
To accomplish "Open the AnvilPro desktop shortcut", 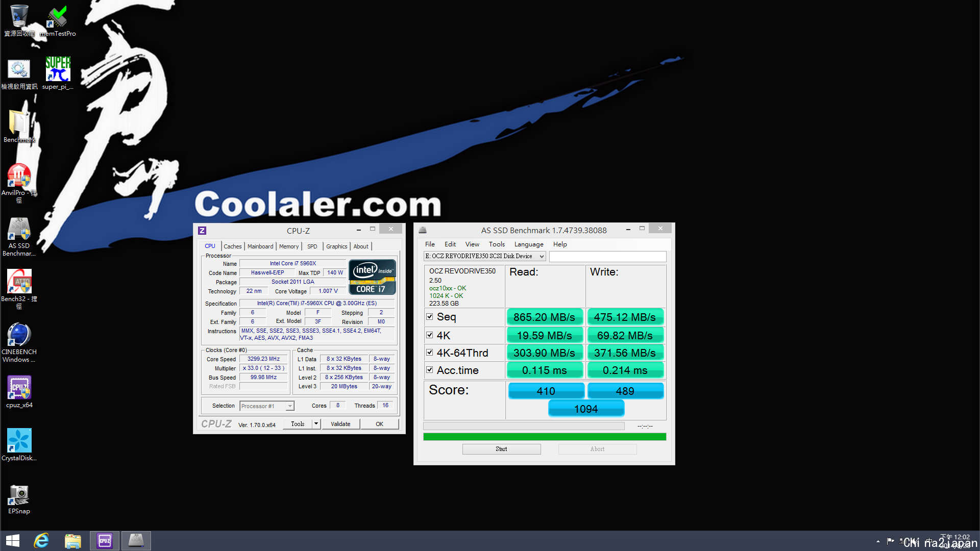I will point(19,183).
